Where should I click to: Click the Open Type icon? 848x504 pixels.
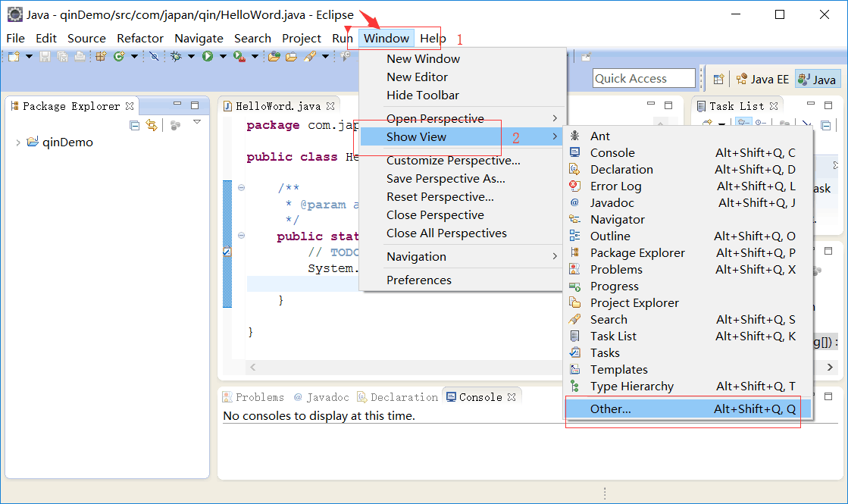[274, 56]
